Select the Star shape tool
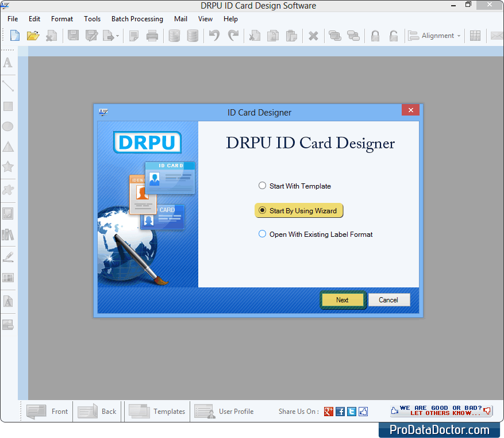504x438 pixels. coord(7,167)
